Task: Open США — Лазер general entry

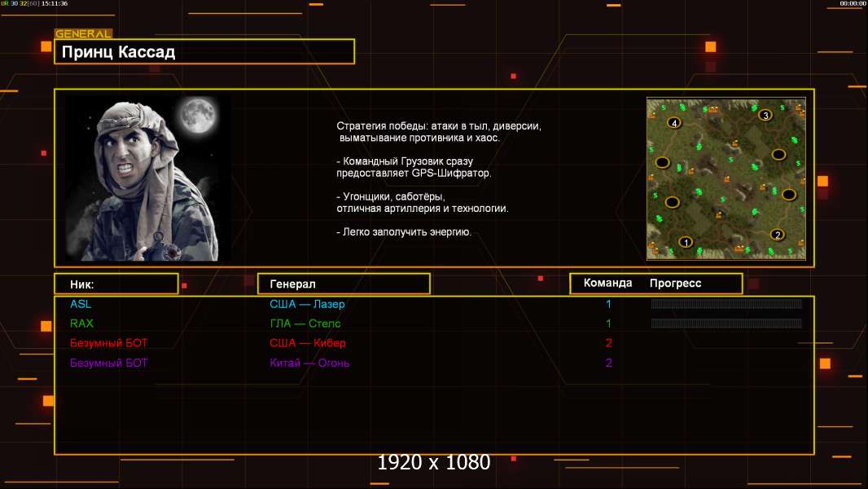Action: pyautogui.click(x=307, y=304)
